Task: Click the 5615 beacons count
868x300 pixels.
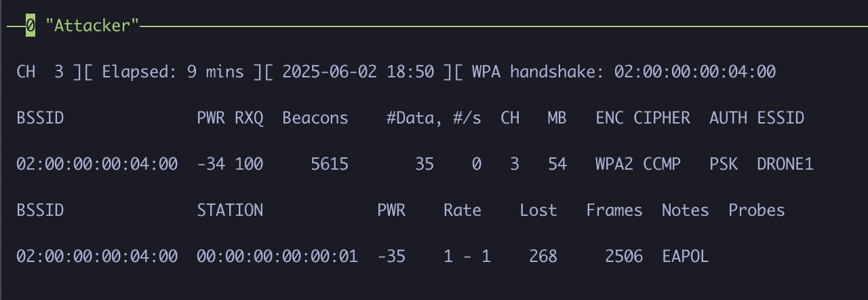Action: tap(330, 164)
